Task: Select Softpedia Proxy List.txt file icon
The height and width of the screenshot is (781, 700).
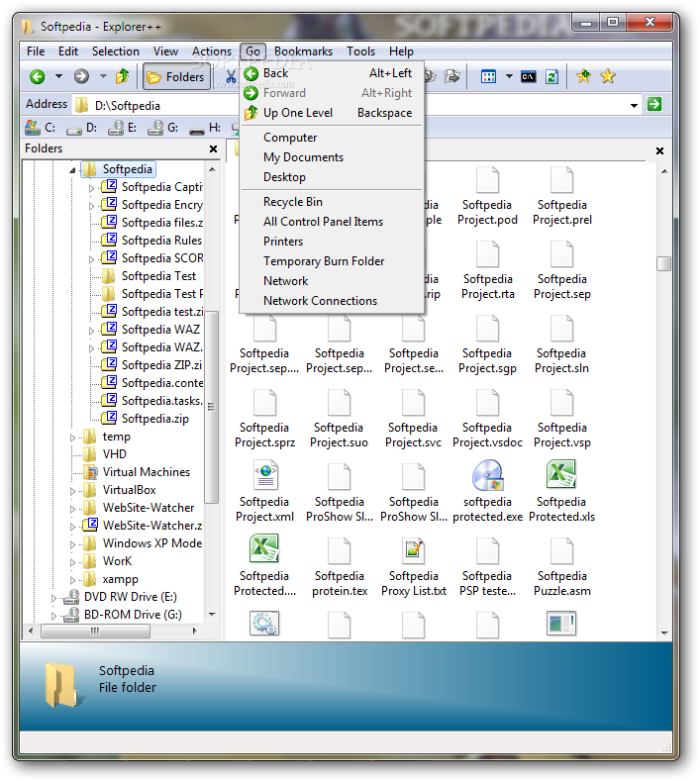Action: click(x=414, y=551)
